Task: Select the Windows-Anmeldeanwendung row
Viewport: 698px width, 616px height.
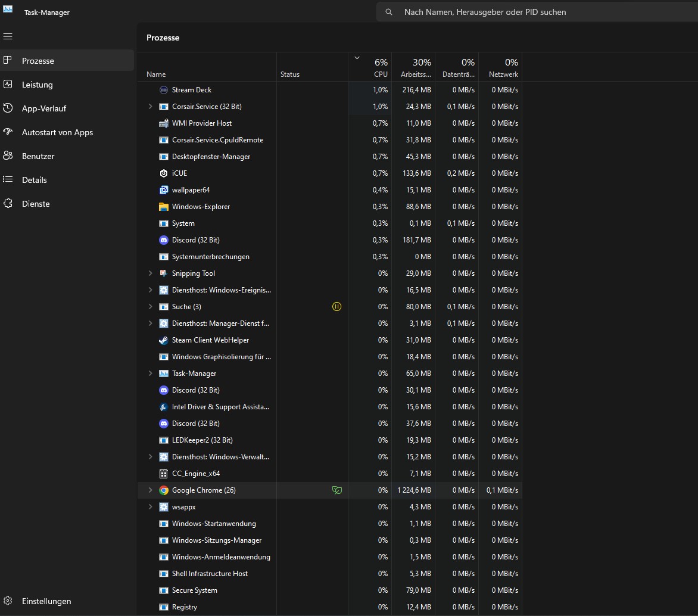Action: click(x=330, y=557)
